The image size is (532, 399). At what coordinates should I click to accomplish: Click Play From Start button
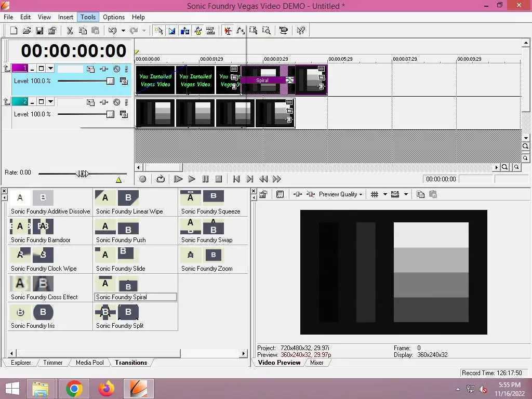click(178, 179)
